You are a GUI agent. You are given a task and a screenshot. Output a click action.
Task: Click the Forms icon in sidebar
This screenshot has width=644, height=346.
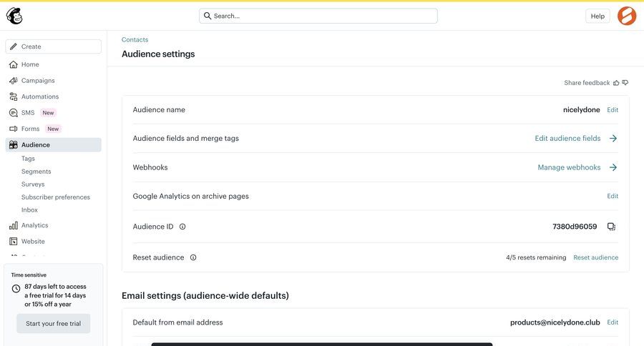pyautogui.click(x=14, y=129)
